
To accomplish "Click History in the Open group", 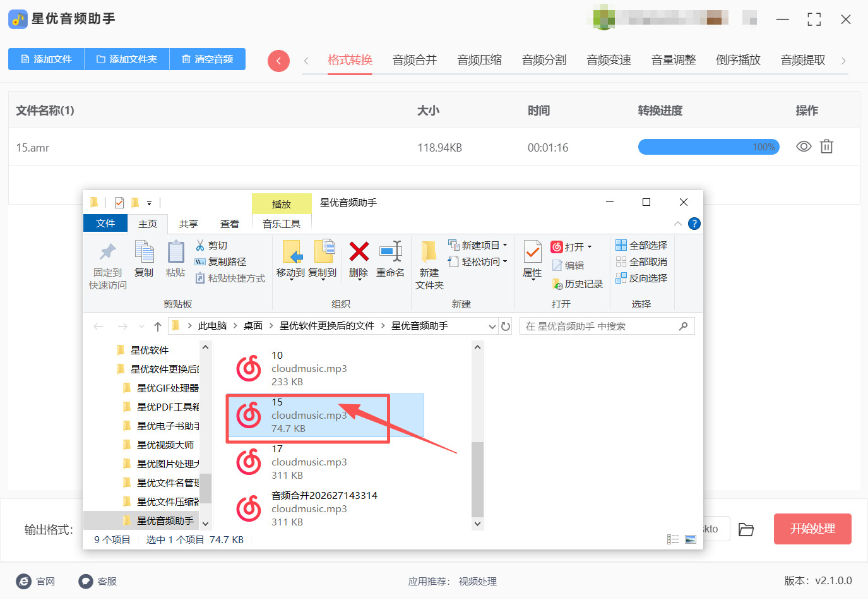I will pos(578,284).
